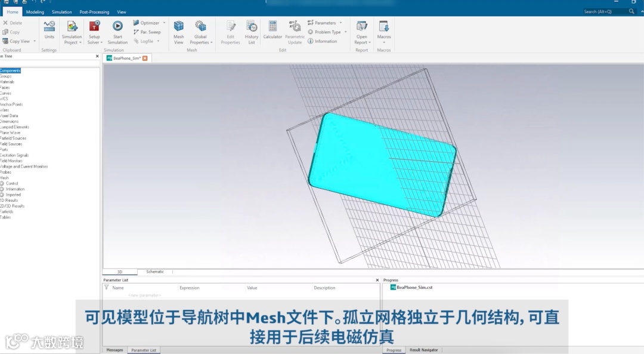Click the Copy clipboard command

11,32
